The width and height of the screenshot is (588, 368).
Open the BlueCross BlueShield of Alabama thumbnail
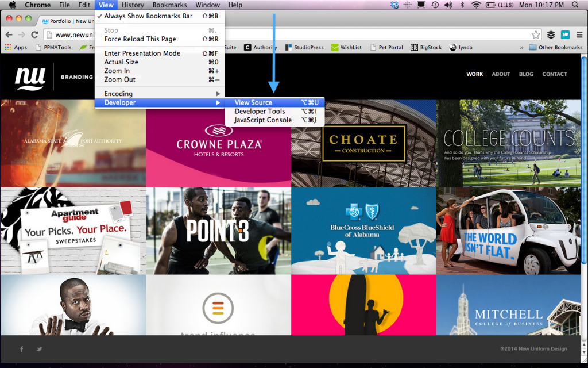(x=363, y=231)
